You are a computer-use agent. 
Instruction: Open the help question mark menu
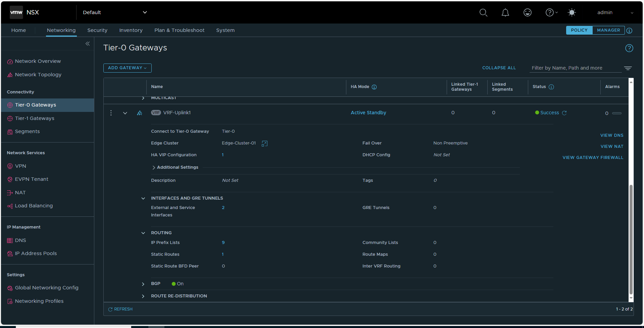[x=551, y=12]
